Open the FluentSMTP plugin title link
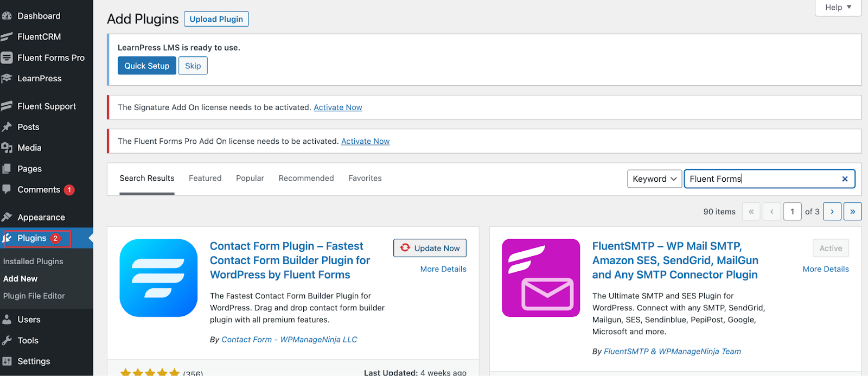The height and width of the screenshot is (376, 868). [x=675, y=260]
